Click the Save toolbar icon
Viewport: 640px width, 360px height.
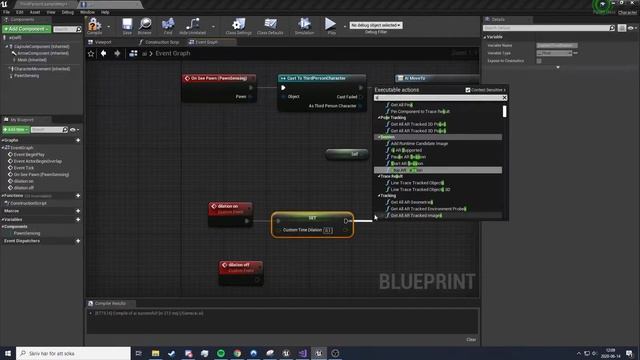pyautogui.click(x=127, y=24)
